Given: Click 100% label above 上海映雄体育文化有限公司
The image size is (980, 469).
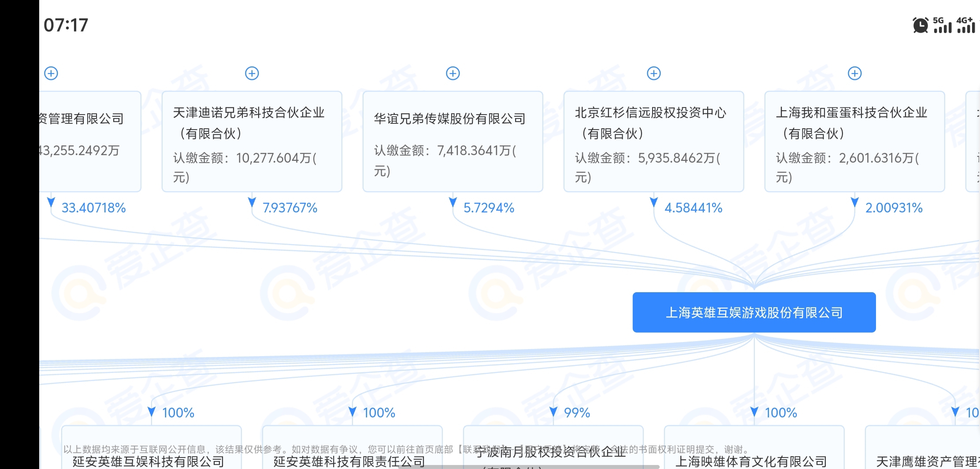Looking at the screenshot, I should 781,413.
